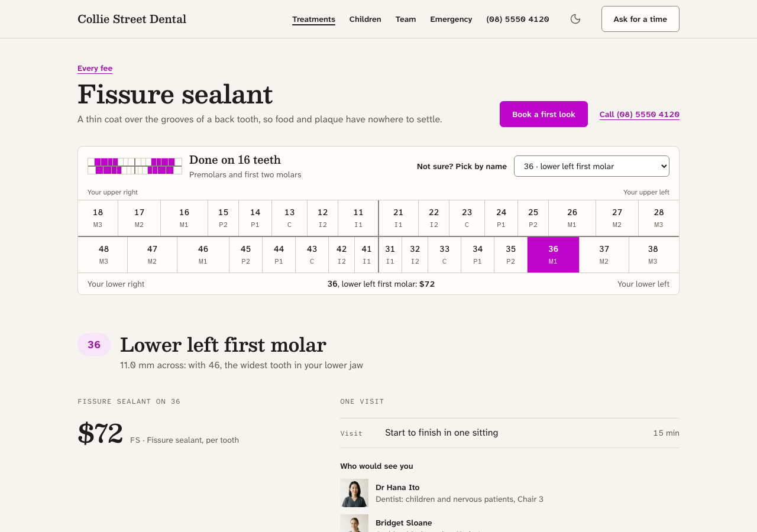The height and width of the screenshot is (532, 757).
Task: Select tooth 34 in the lower row
Action: tap(478, 255)
